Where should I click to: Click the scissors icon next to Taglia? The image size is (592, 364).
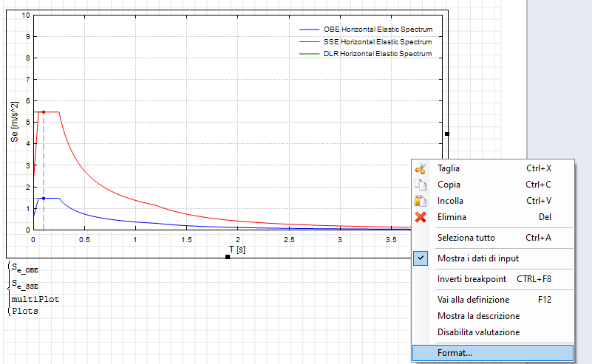click(421, 168)
